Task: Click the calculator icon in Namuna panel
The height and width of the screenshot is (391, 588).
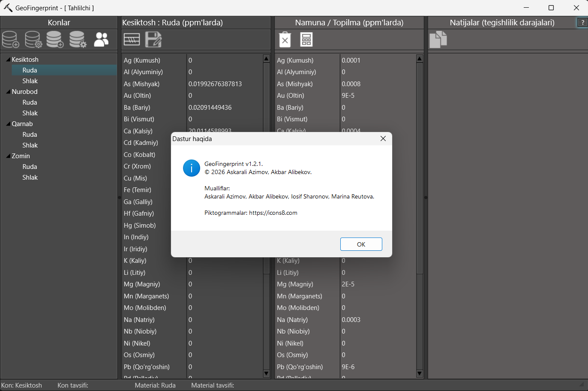Action: [x=306, y=40]
